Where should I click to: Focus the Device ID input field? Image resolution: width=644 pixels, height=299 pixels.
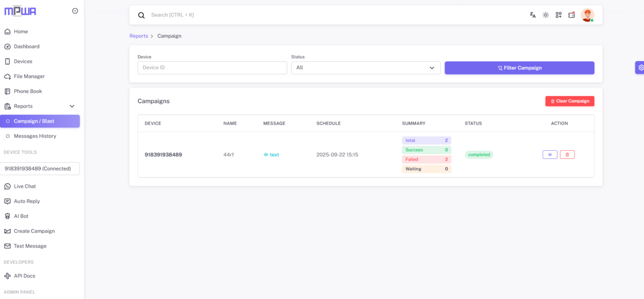pos(212,68)
